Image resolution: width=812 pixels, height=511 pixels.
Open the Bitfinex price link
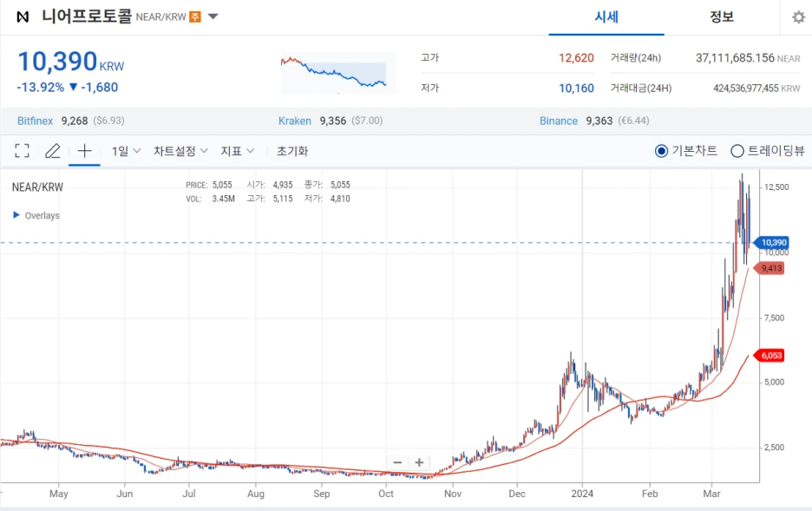(36, 121)
